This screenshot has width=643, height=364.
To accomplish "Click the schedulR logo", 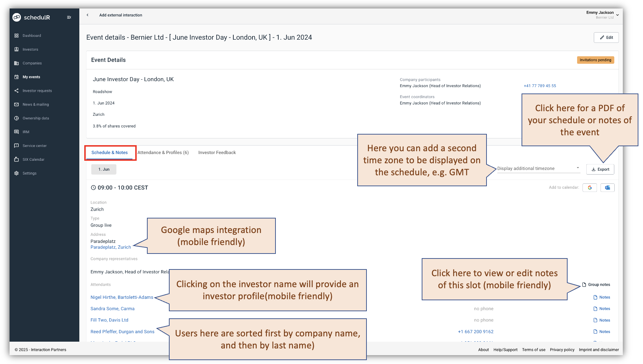I will pyautogui.click(x=32, y=17).
